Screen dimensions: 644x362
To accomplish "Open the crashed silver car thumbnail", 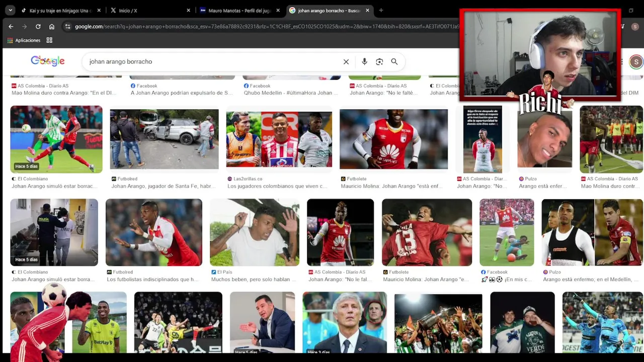I will [164, 139].
